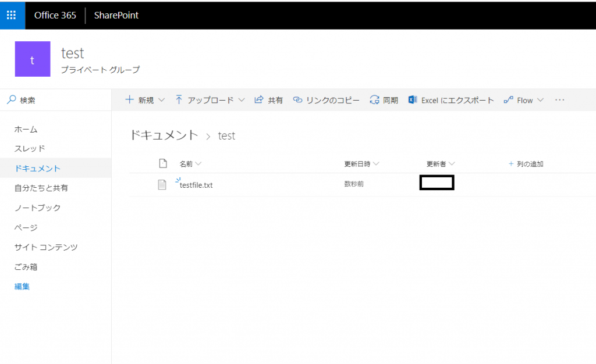Image resolution: width=596 pixels, height=364 pixels.
Task: Click the test site title
Action: coord(73,53)
